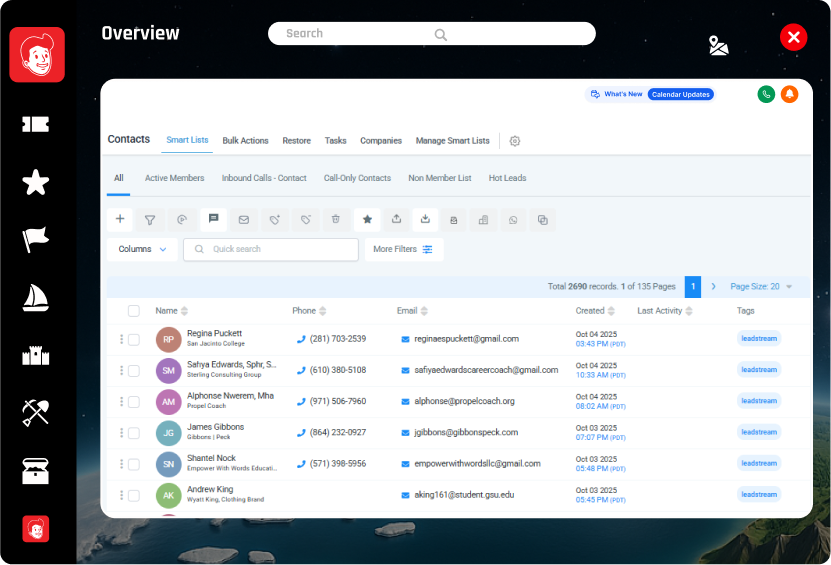Click the More Filters button
The height and width of the screenshot is (565, 831).
[x=403, y=249]
